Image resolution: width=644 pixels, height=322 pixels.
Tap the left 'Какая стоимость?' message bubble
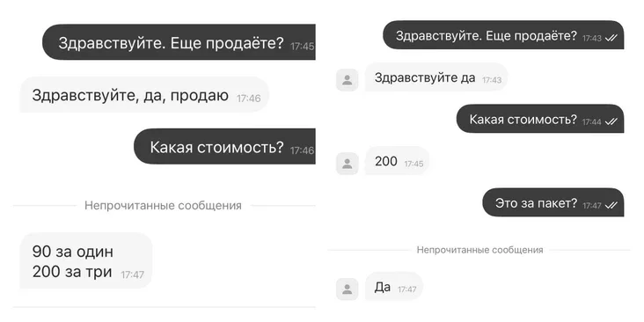click(224, 146)
